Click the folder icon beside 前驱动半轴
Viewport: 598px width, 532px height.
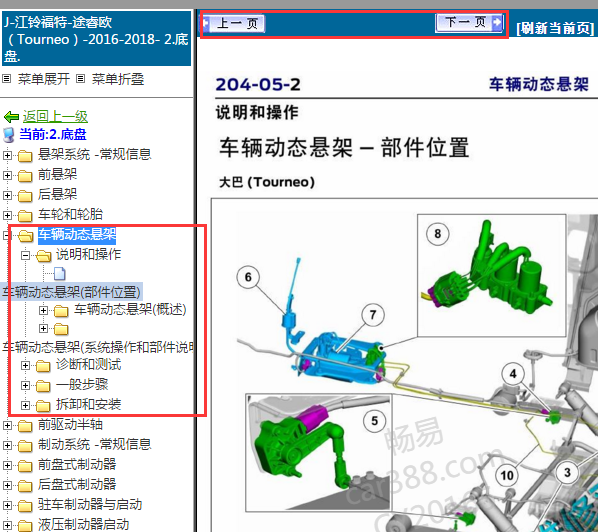coord(25,426)
